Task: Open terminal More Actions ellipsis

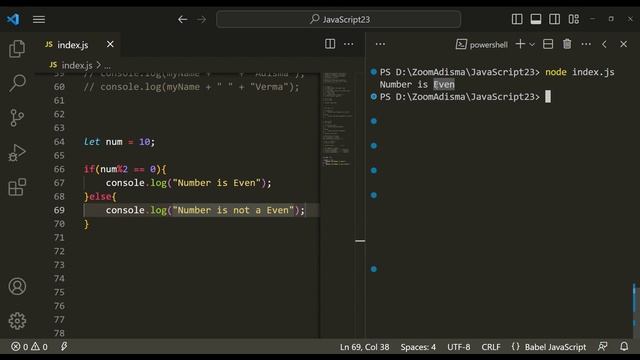Action: point(586,44)
